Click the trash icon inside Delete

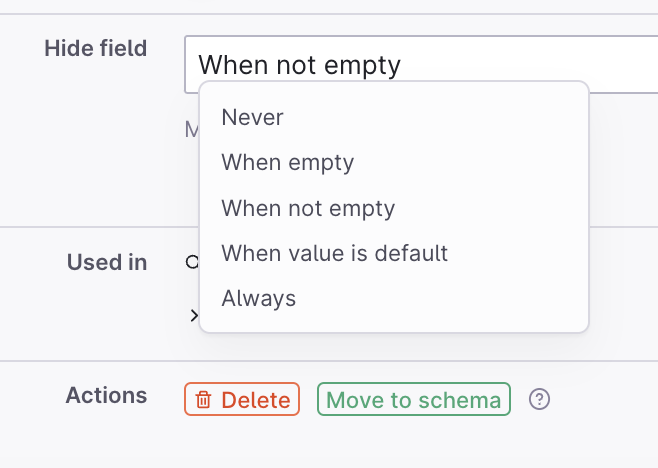[x=203, y=400]
